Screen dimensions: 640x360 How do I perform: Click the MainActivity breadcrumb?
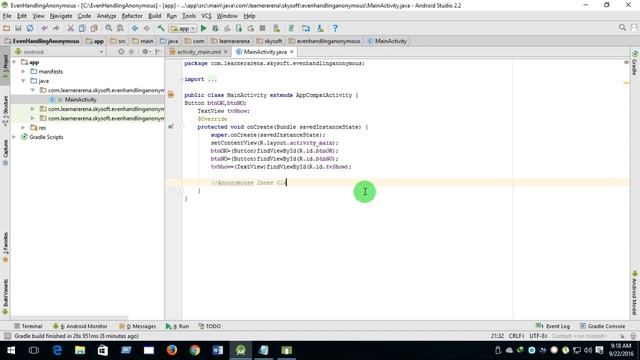tap(387, 41)
